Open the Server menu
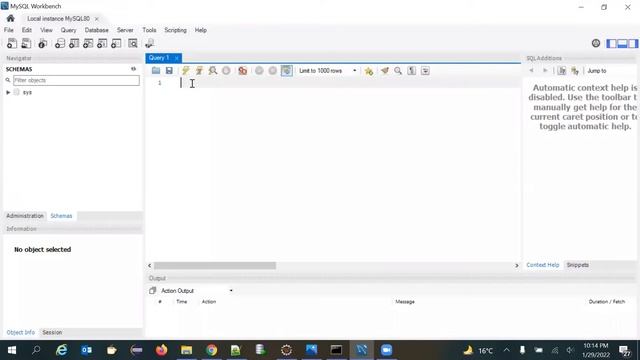640x360 pixels. [125, 30]
